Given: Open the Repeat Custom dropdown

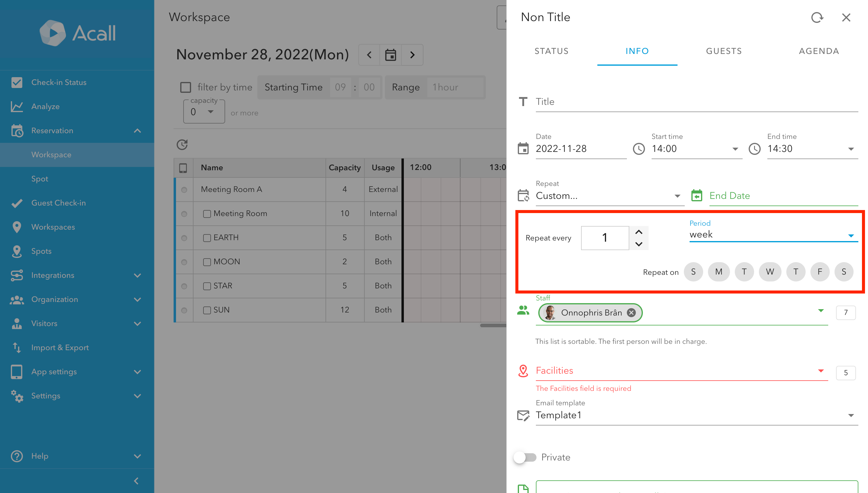Looking at the screenshot, I should (x=608, y=196).
